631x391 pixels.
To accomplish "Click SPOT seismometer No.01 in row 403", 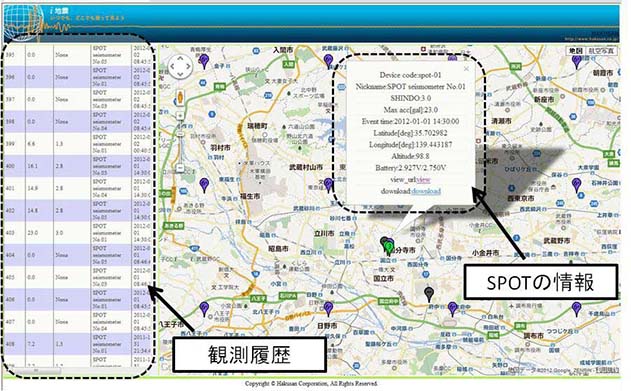I will 107,233.
